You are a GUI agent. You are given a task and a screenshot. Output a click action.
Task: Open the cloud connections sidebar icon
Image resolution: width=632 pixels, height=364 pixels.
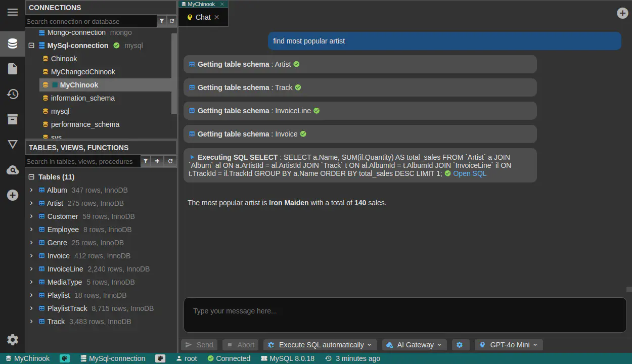pyautogui.click(x=13, y=170)
